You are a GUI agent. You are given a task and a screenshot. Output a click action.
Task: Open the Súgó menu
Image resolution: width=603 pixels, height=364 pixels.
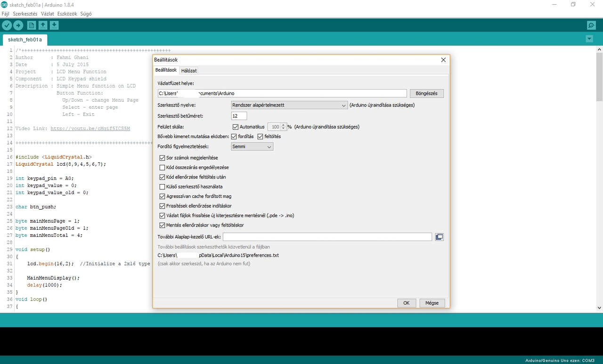(86, 14)
